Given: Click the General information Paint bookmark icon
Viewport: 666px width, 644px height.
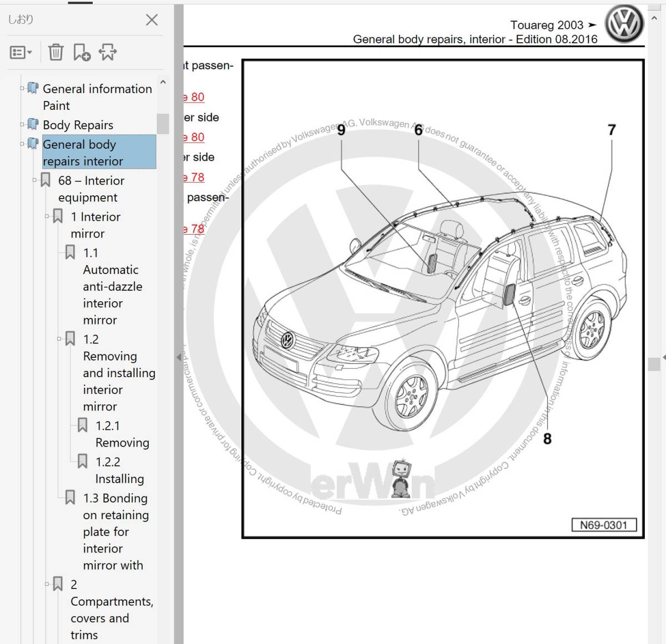Looking at the screenshot, I should (33, 89).
